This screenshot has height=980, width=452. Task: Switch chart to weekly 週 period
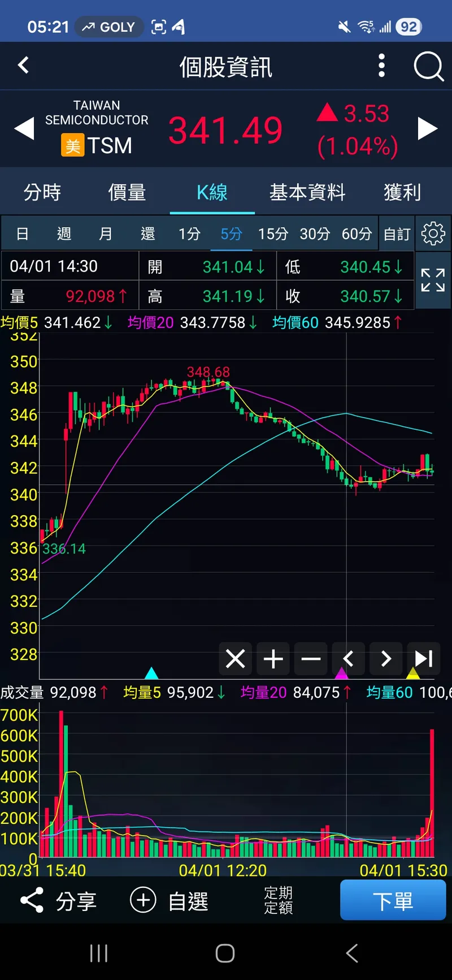tap(64, 234)
